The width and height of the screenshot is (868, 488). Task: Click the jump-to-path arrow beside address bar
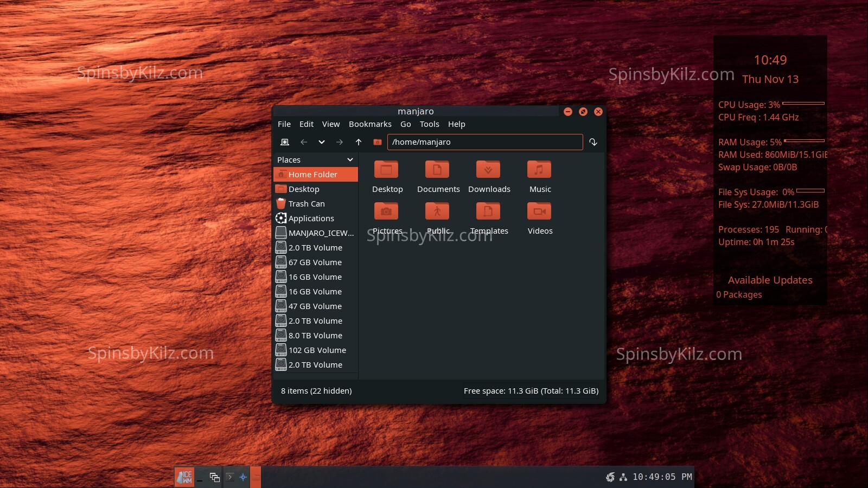[593, 142]
